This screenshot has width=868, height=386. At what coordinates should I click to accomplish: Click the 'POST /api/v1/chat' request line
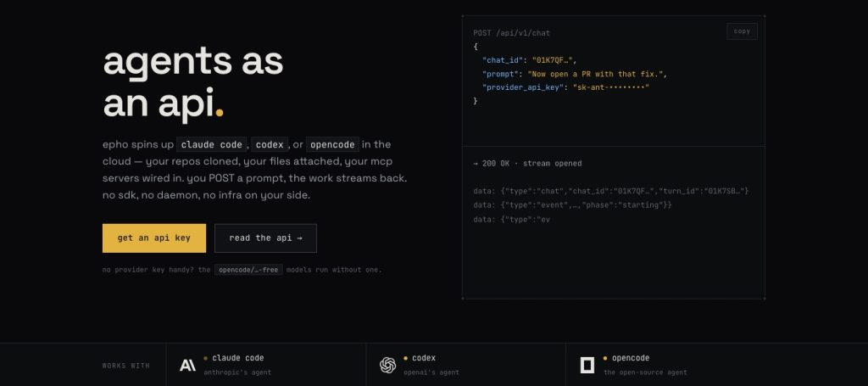[511, 33]
